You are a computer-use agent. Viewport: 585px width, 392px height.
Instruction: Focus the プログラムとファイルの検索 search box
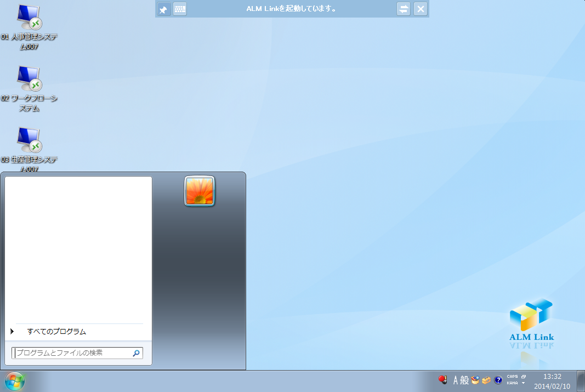(77, 353)
